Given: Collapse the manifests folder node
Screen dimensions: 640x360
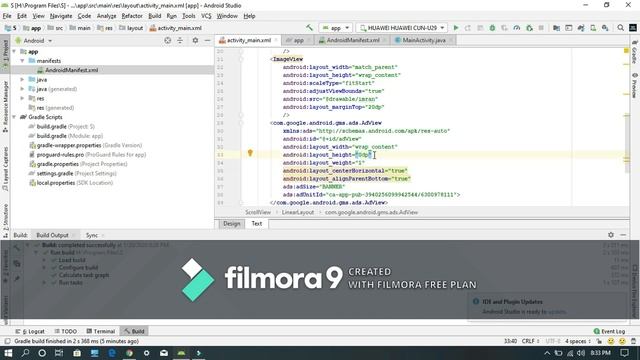Looking at the screenshot, I should tap(22, 61).
